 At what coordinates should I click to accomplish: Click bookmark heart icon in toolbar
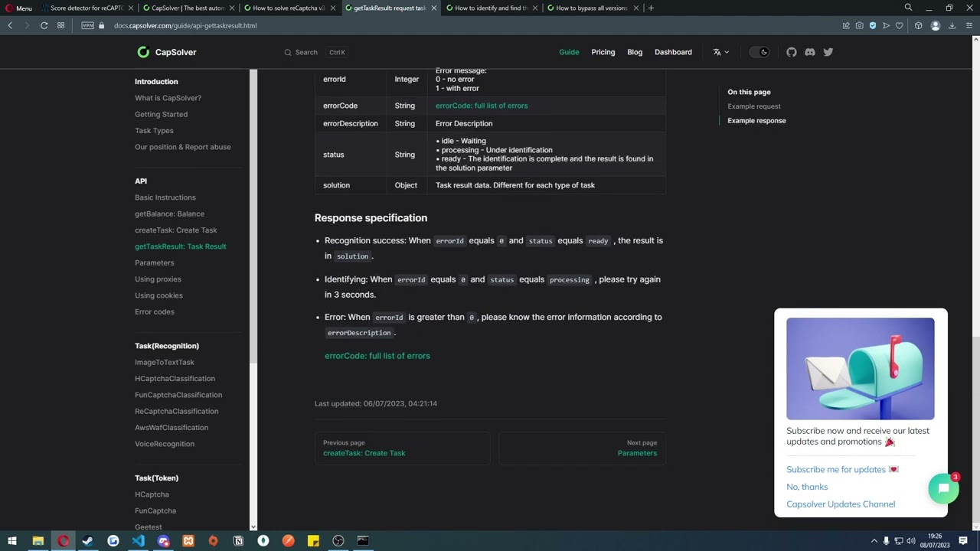click(900, 25)
